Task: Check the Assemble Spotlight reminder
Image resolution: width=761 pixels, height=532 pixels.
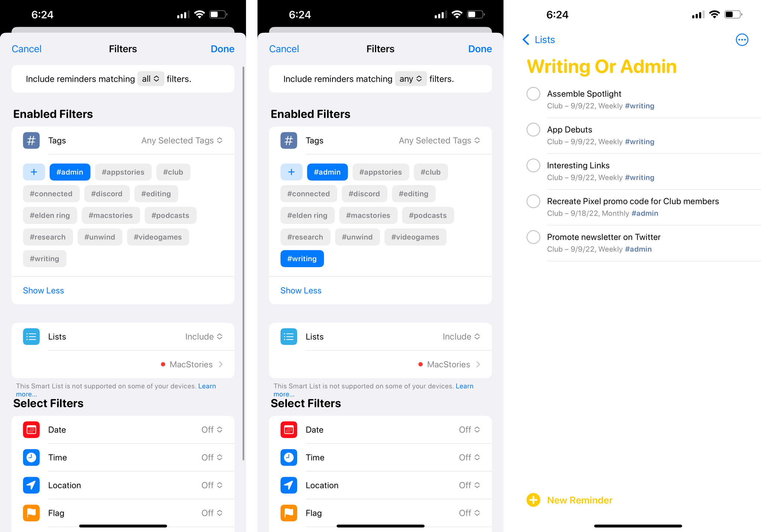Action: click(533, 94)
